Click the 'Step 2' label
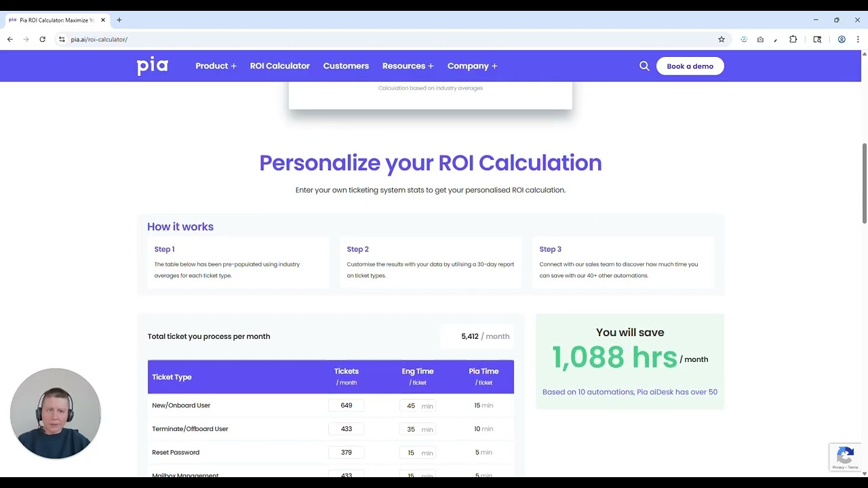The width and height of the screenshot is (868, 488). click(357, 249)
